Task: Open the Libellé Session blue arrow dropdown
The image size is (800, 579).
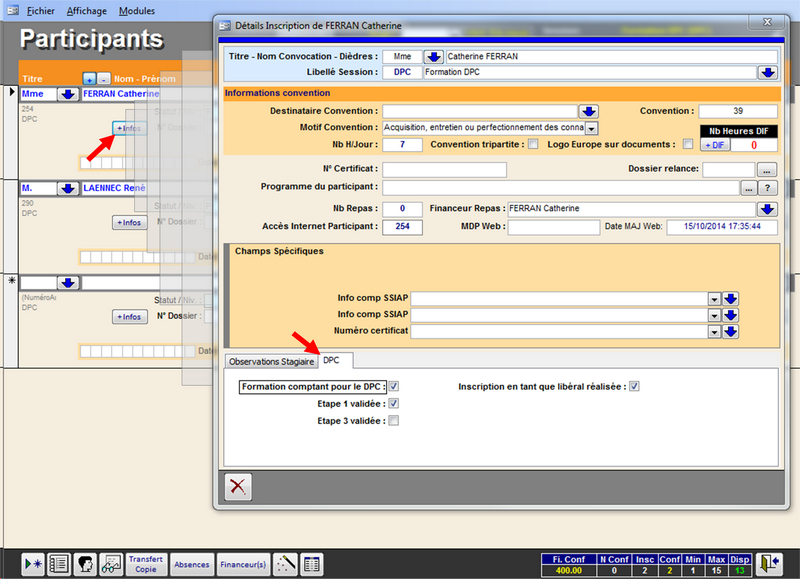Action: [x=767, y=72]
